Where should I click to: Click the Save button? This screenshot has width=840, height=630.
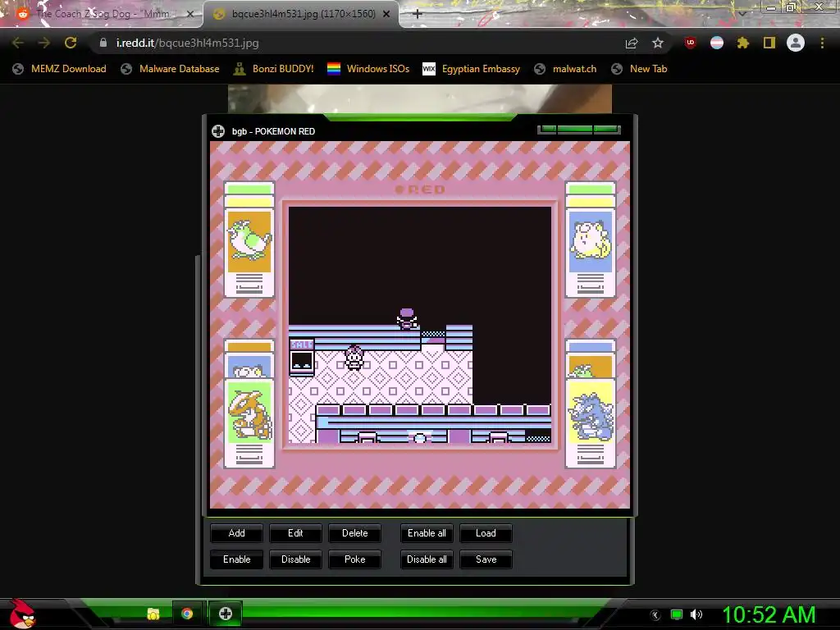(x=486, y=559)
